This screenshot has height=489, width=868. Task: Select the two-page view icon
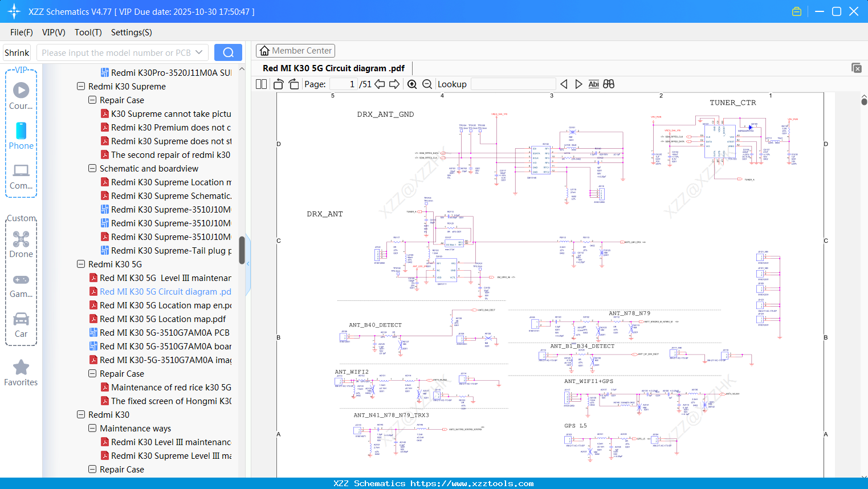[x=260, y=84]
